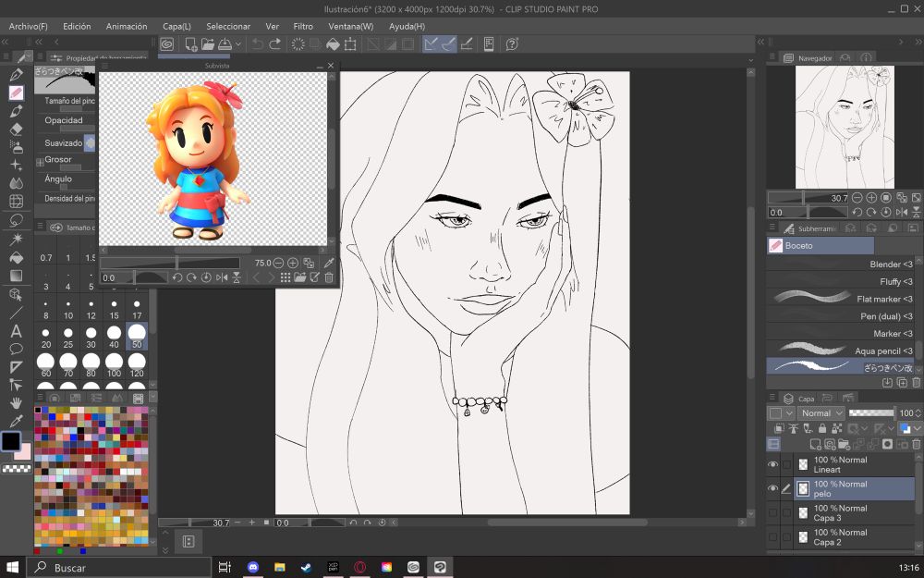This screenshot has width=924, height=578.
Task: Delete the sub view image with trash icon
Action: coord(329,277)
